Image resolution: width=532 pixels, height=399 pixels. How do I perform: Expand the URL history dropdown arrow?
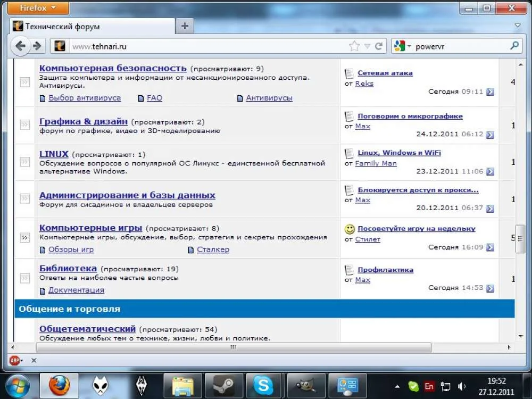pyautogui.click(x=367, y=46)
